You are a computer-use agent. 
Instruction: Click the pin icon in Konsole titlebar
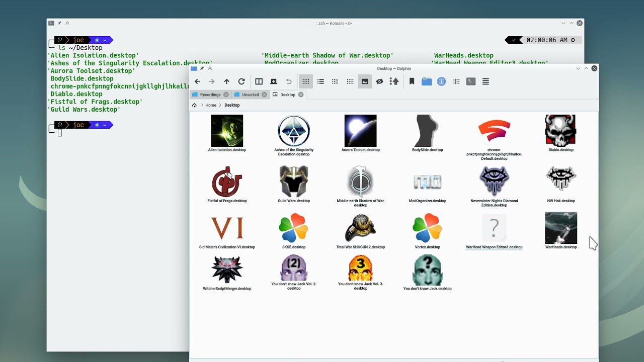tap(59, 23)
